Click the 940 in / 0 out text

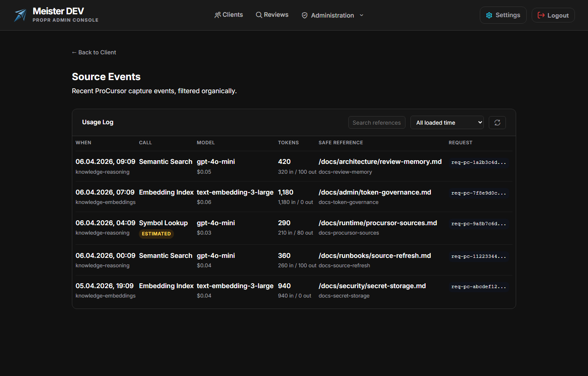click(x=295, y=296)
